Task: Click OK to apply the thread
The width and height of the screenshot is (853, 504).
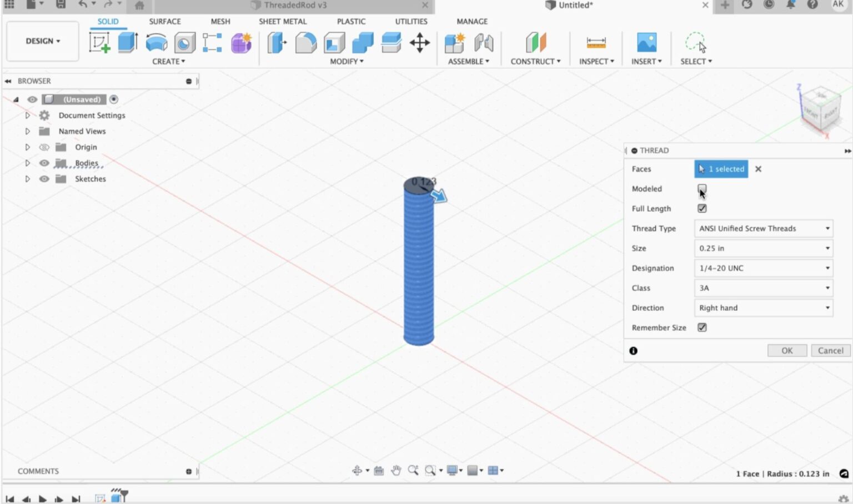Action: pyautogui.click(x=787, y=350)
